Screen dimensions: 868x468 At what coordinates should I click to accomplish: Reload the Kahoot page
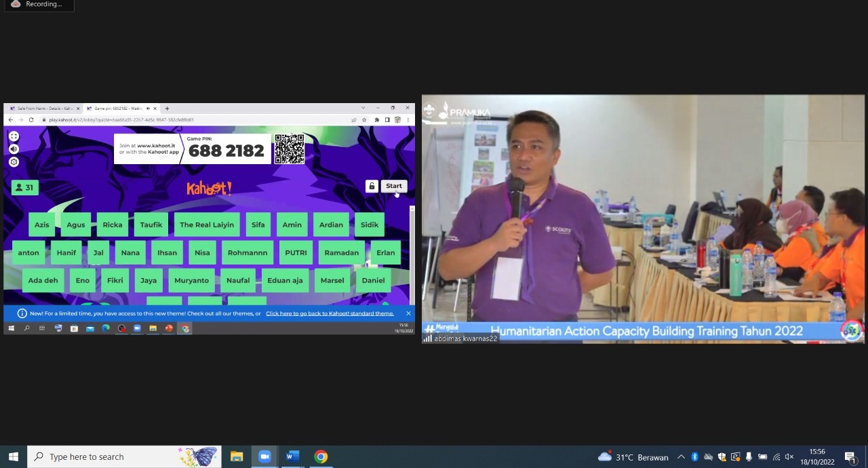(x=31, y=120)
